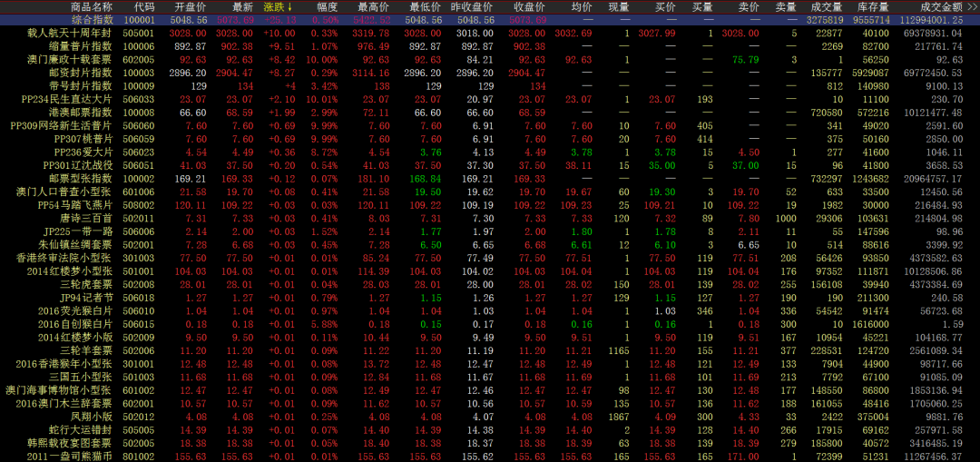The image size is (980, 462).
Task: Click the 最高价 column header
Action: (x=373, y=7)
